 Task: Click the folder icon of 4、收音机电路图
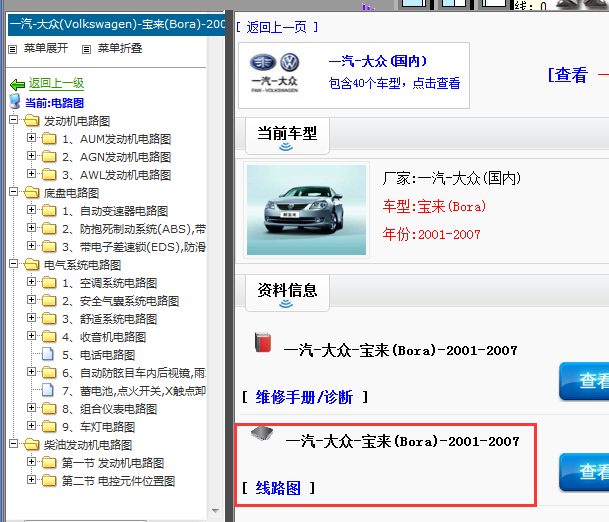49,337
